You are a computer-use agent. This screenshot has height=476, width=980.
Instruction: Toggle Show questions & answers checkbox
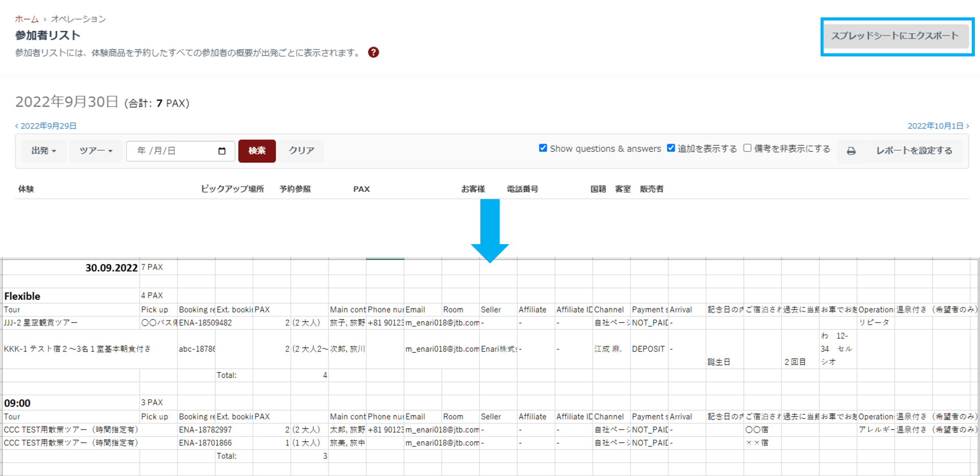(x=543, y=148)
